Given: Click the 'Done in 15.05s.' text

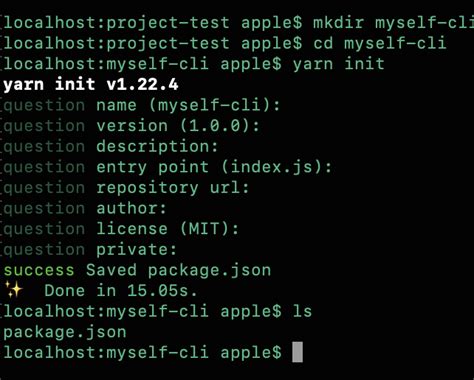Looking at the screenshot, I should click(x=121, y=291).
